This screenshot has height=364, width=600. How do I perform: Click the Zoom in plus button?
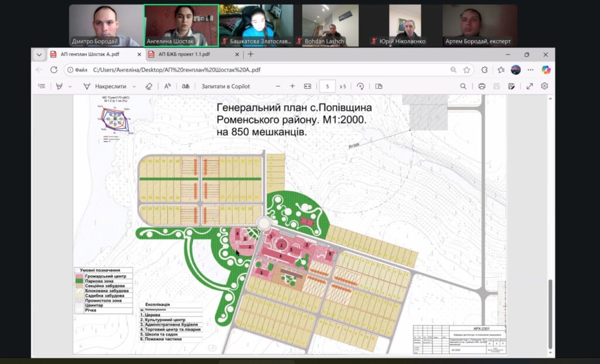click(292, 86)
